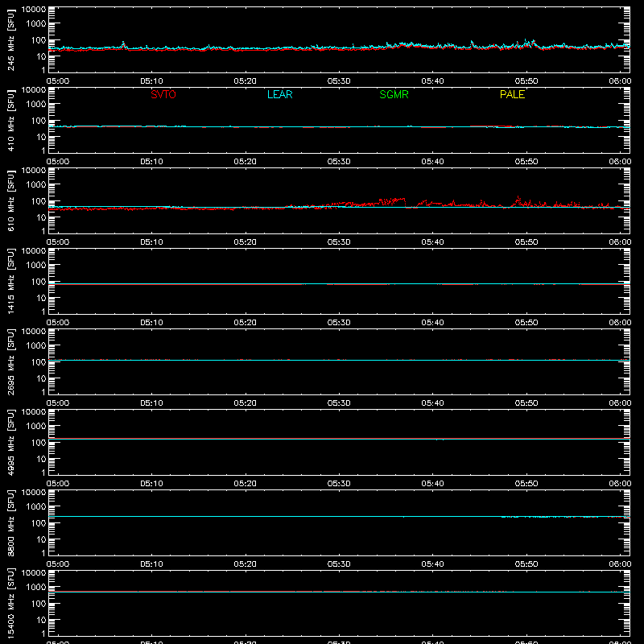Click the 1000 tick of 2695 MHz plot

click(36, 346)
